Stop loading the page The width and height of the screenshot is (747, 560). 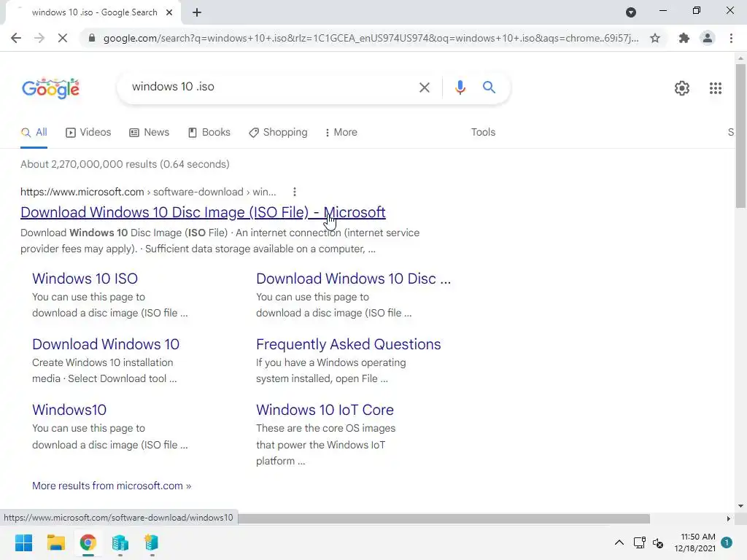(x=63, y=38)
